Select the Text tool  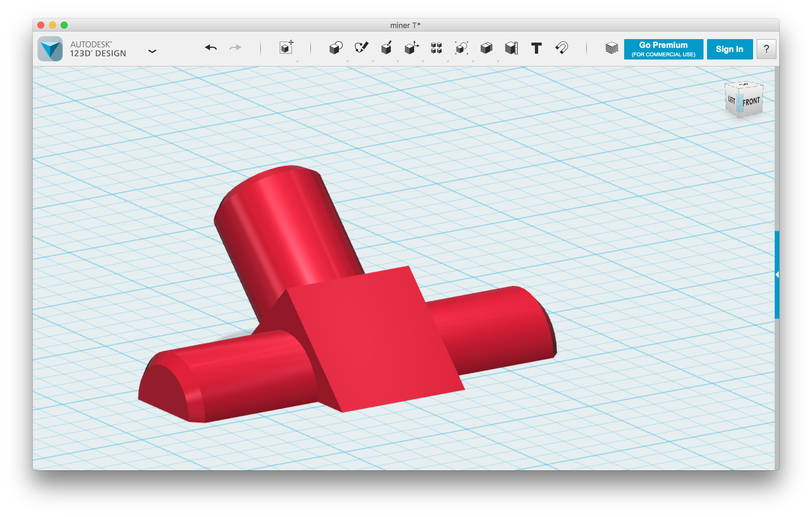(536, 48)
